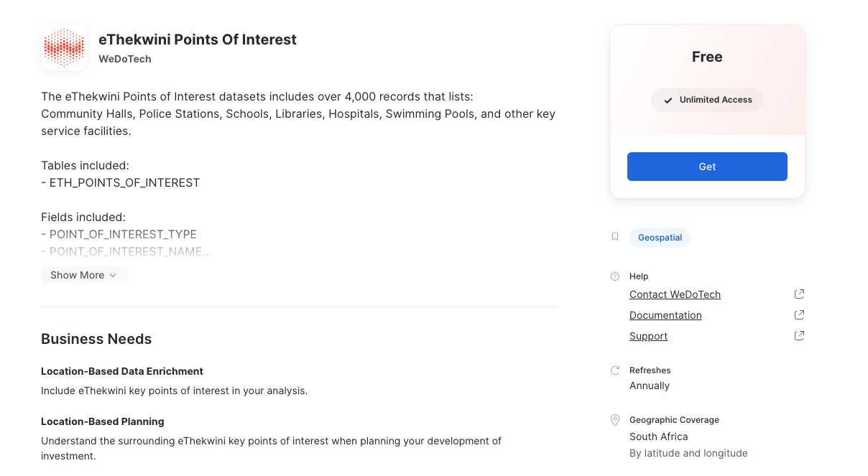
Task: Click the chevron on Show More
Action: pyautogui.click(x=113, y=276)
